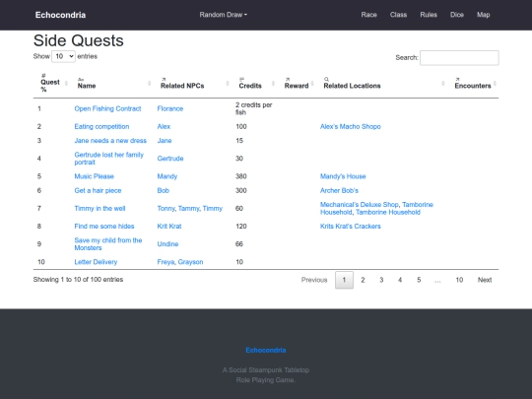Jump to pagination page 10

[x=459, y=280]
